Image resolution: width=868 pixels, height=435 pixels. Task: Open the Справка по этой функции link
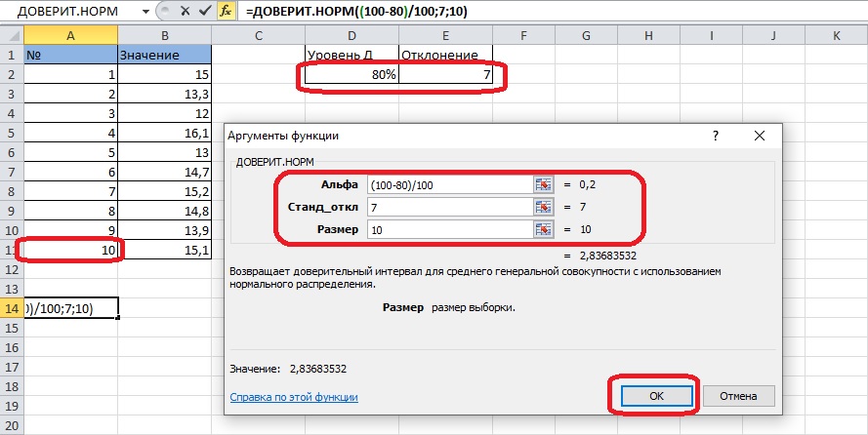tap(294, 397)
